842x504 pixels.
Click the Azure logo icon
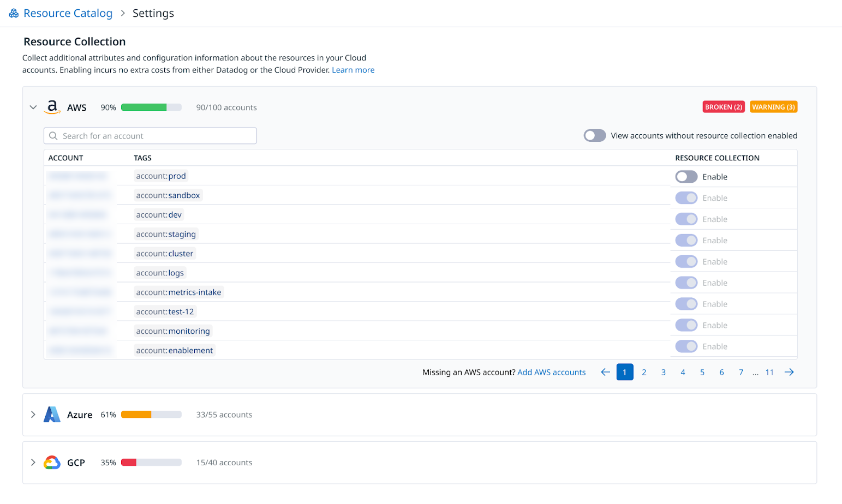coord(52,415)
